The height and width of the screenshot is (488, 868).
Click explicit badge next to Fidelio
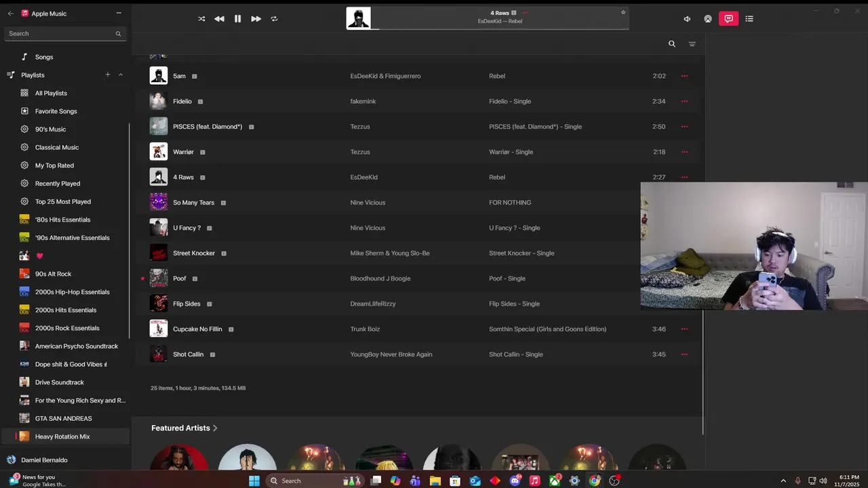click(x=200, y=102)
